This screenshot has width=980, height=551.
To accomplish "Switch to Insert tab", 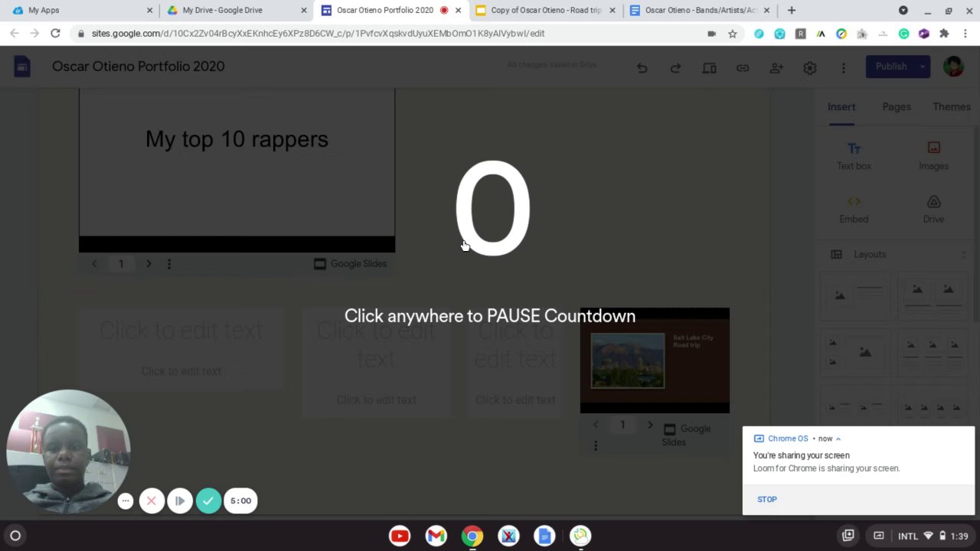I will tap(841, 107).
